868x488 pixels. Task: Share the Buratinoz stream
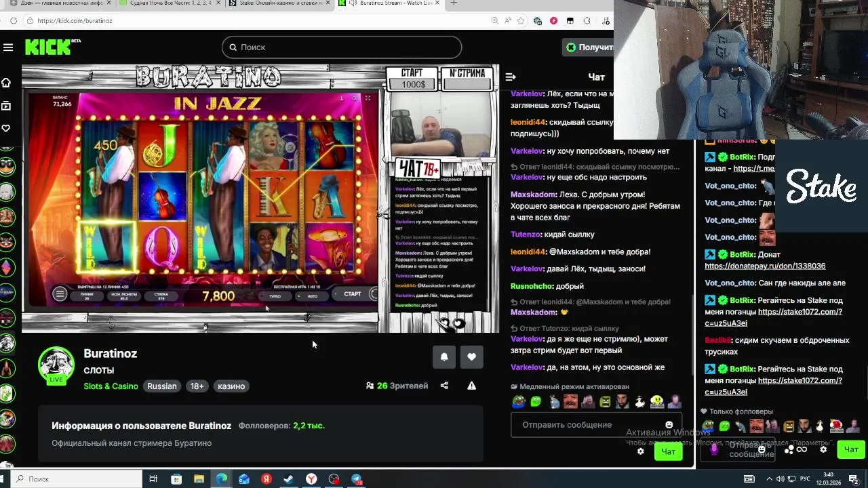444,386
